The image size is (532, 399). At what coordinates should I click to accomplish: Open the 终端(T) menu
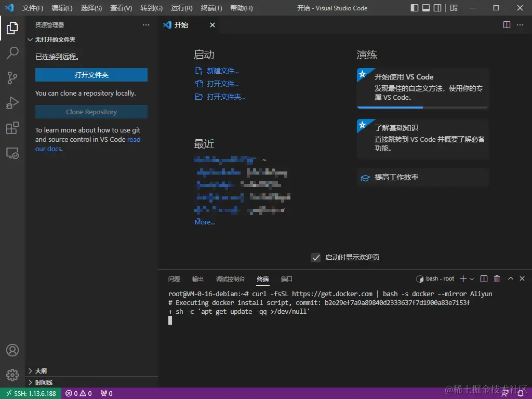[x=211, y=8]
